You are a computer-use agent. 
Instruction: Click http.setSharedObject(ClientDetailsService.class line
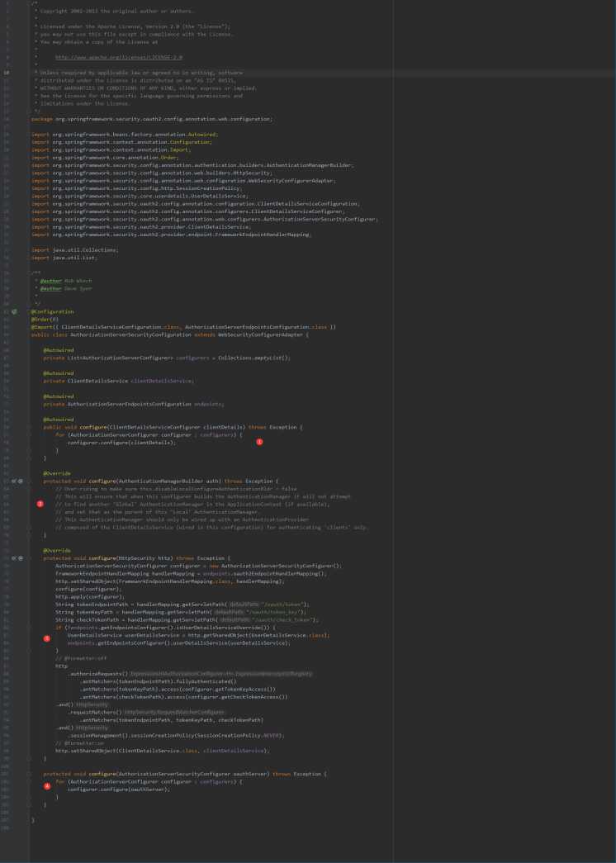tap(163, 751)
